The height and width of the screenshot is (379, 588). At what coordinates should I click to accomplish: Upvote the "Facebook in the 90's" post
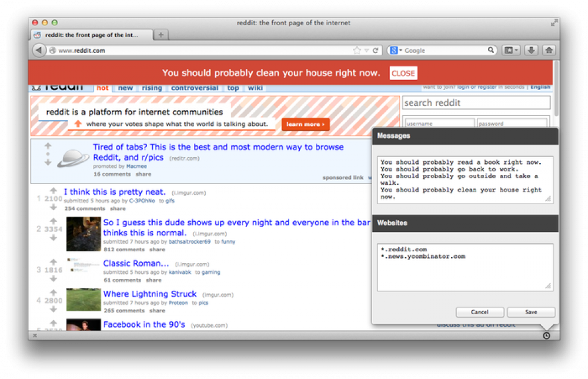pos(54,323)
